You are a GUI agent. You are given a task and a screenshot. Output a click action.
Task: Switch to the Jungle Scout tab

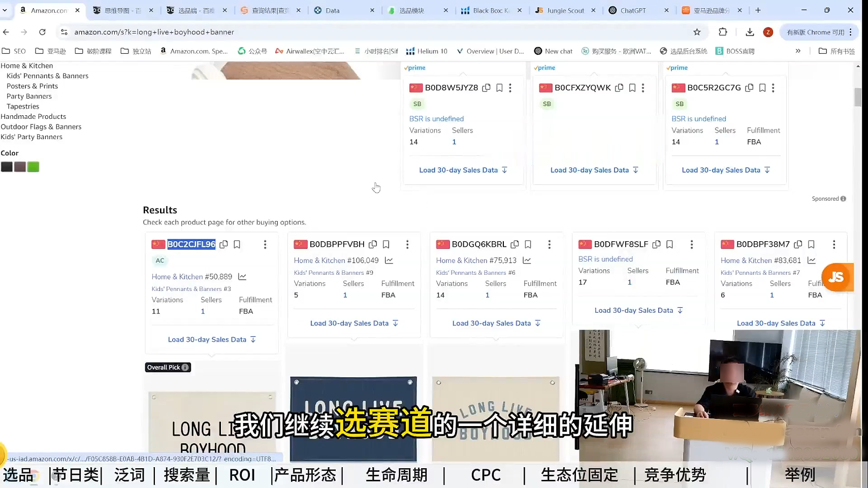[565, 10]
